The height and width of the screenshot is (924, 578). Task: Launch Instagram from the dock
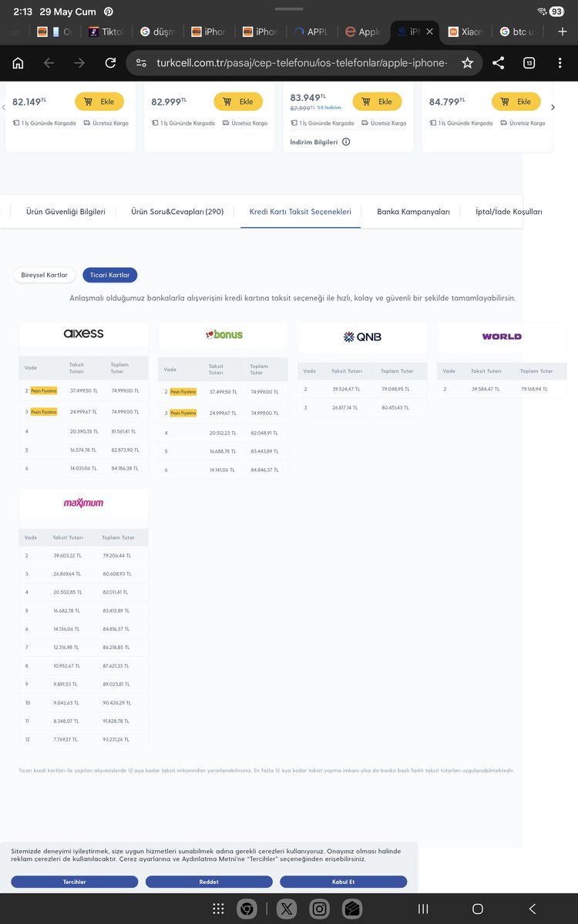pos(319,909)
